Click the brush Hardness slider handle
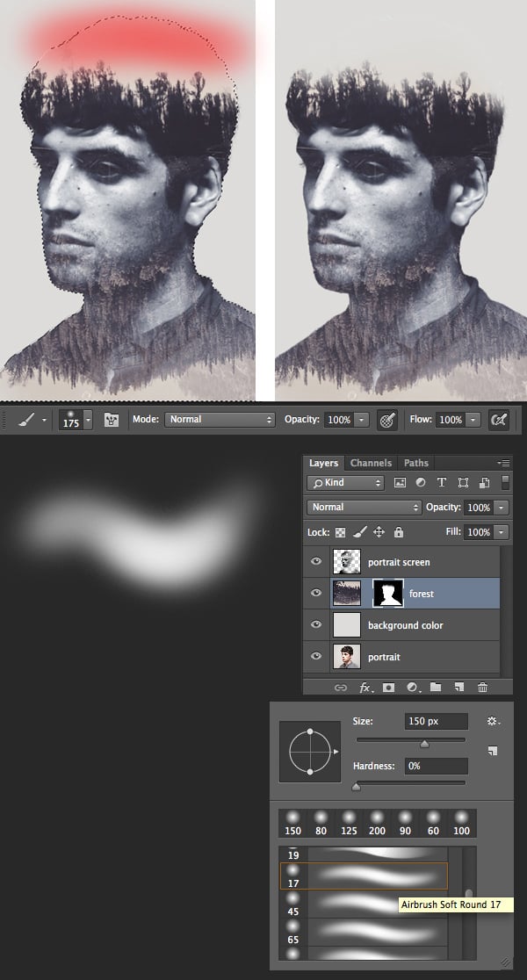The height and width of the screenshot is (980, 527). [357, 787]
